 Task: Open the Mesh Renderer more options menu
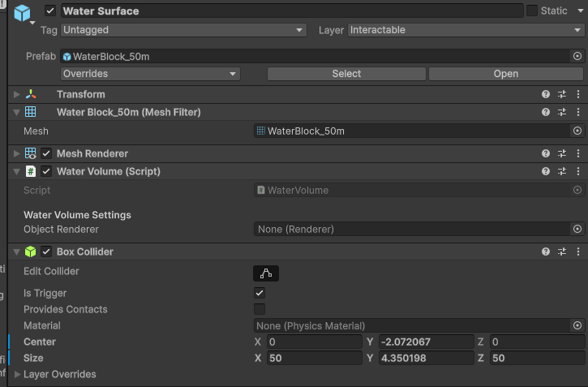pyautogui.click(x=577, y=153)
